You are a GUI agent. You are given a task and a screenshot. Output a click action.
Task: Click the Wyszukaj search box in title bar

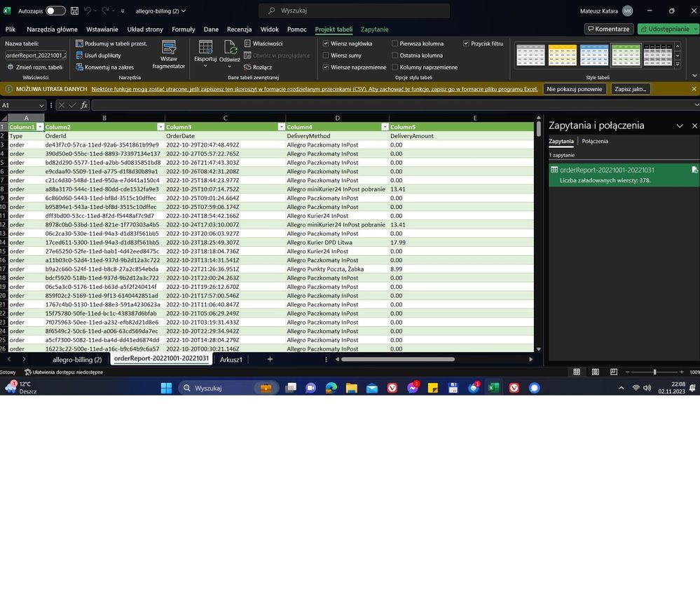point(354,11)
